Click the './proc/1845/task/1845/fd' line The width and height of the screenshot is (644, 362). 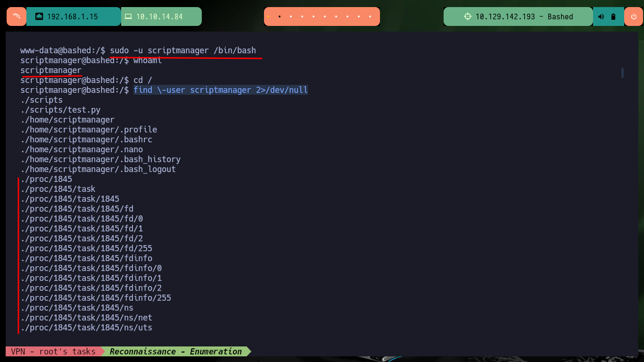[77, 209]
